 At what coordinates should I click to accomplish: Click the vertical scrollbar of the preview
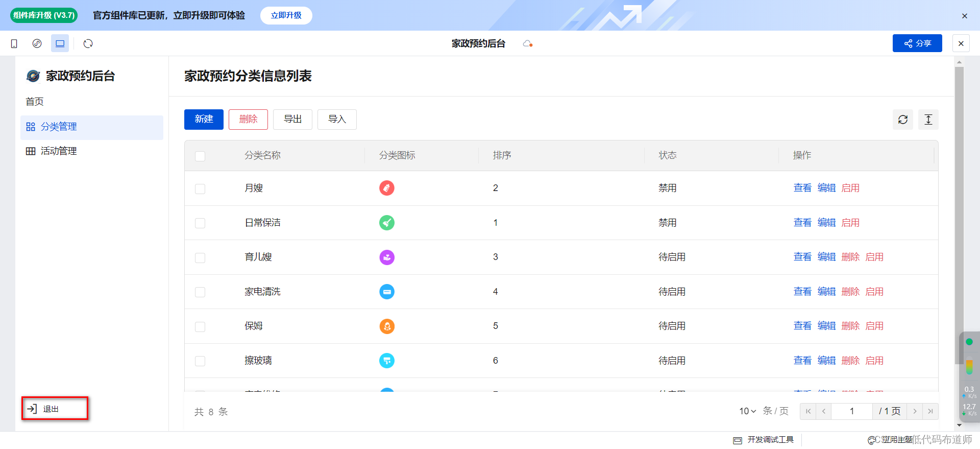tap(959, 215)
